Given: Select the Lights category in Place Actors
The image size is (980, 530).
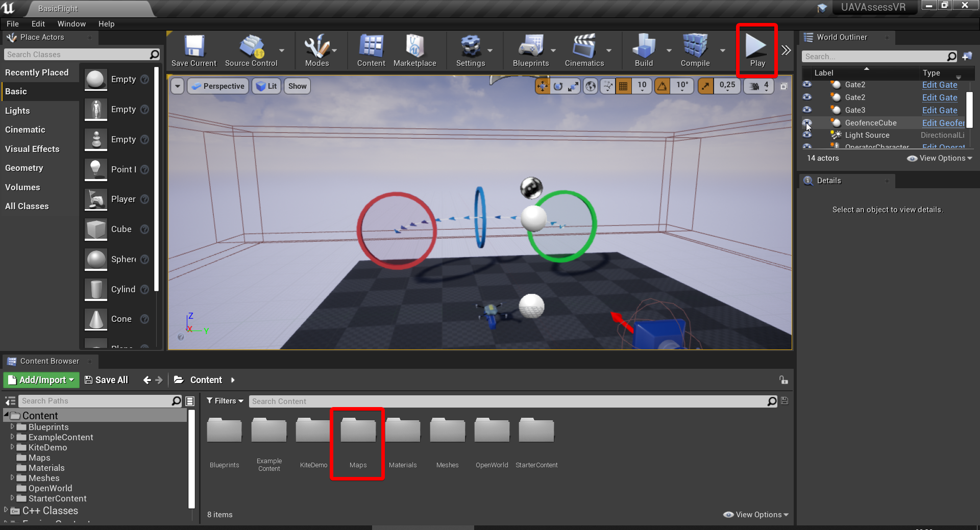Looking at the screenshot, I should pyautogui.click(x=17, y=111).
